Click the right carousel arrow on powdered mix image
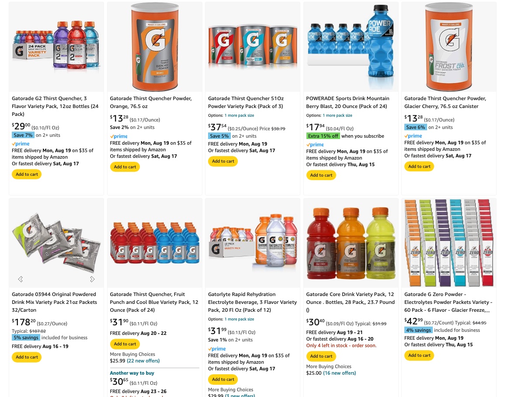Screen dimensions: 532x397 click(x=92, y=279)
